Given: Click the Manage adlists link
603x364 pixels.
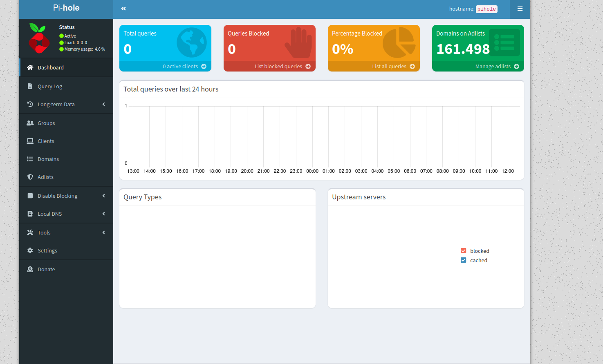Looking at the screenshot, I should point(497,66).
